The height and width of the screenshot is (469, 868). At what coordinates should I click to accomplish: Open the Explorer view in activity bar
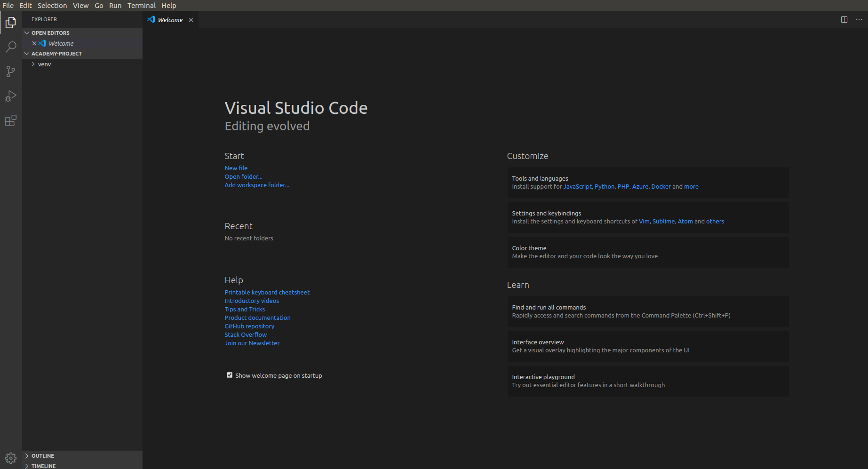[11, 23]
